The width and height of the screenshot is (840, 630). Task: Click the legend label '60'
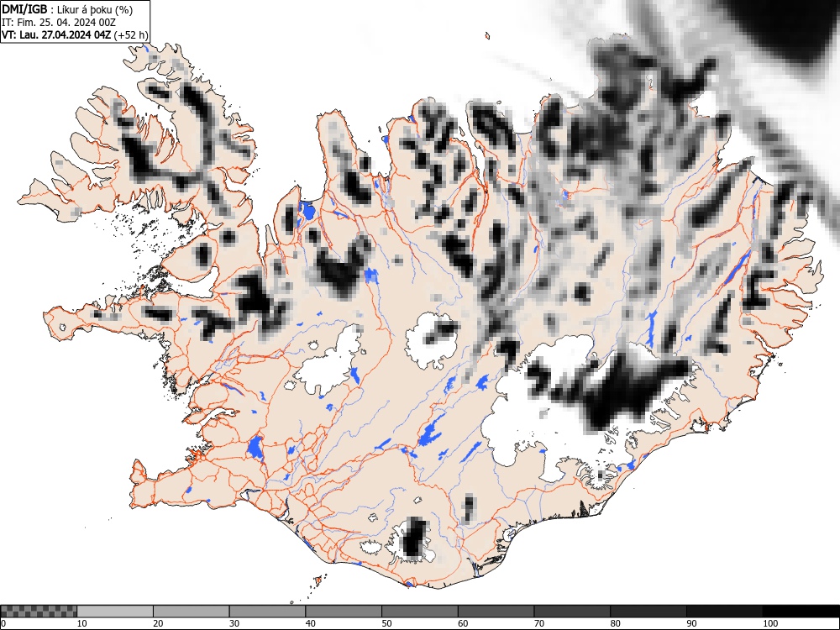coord(462,623)
